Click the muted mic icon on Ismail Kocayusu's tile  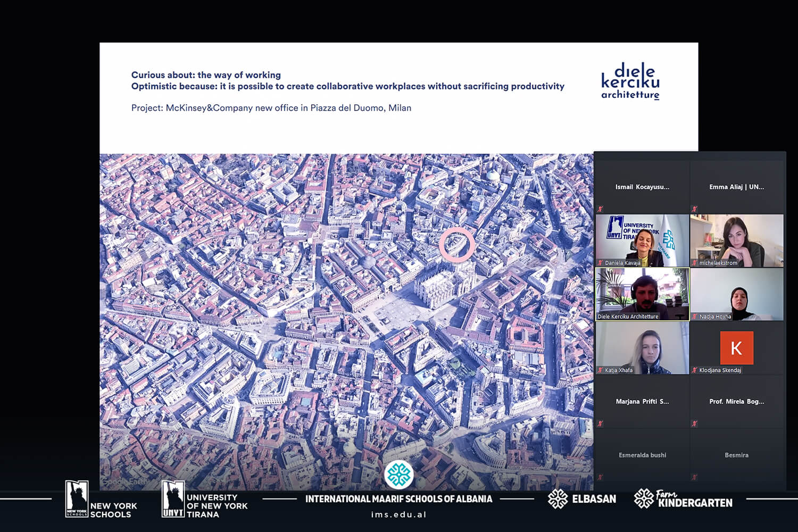coord(600,209)
